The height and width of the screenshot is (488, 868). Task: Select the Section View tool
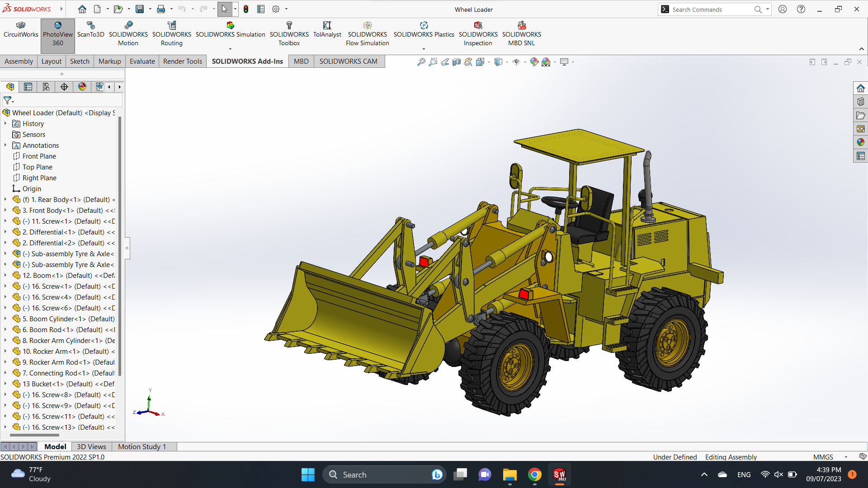coord(457,62)
